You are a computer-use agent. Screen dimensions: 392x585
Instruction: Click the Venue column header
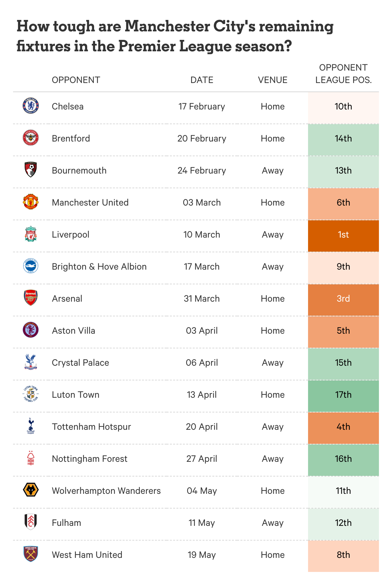tap(273, 80)
